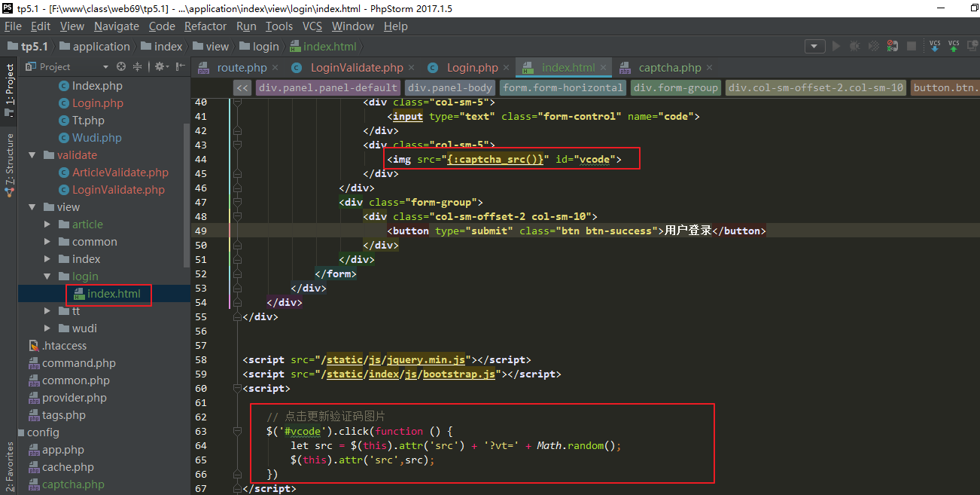
Task: Select div.form-group breadcrumb
Action: tap(676, 87)
